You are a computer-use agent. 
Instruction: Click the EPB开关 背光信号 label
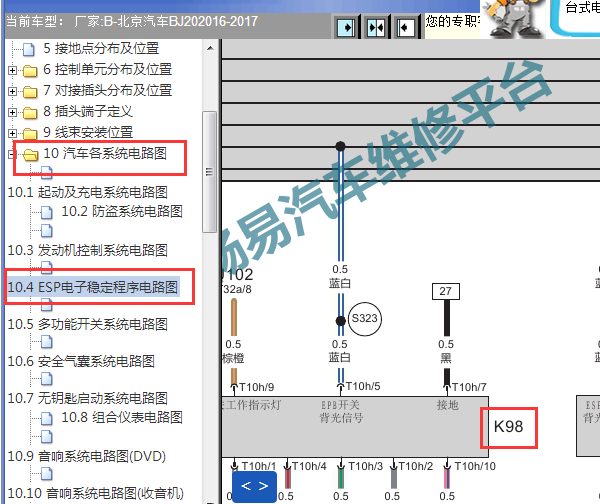tap(341, 411)
